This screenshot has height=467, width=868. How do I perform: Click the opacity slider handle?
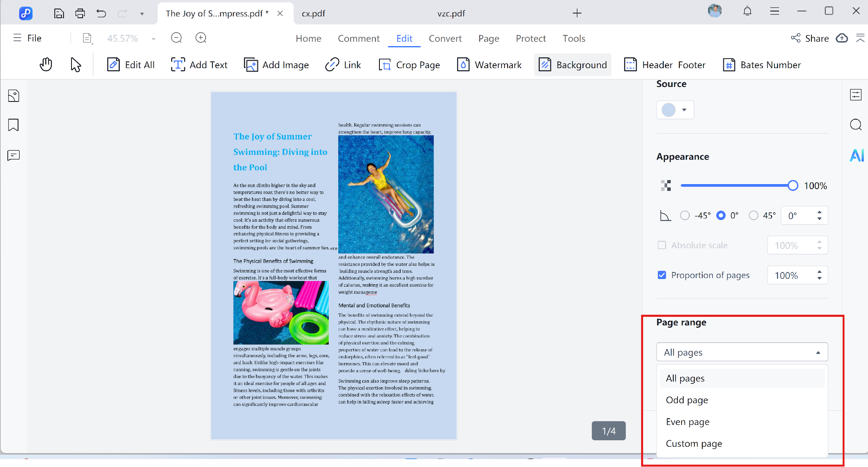793,186
